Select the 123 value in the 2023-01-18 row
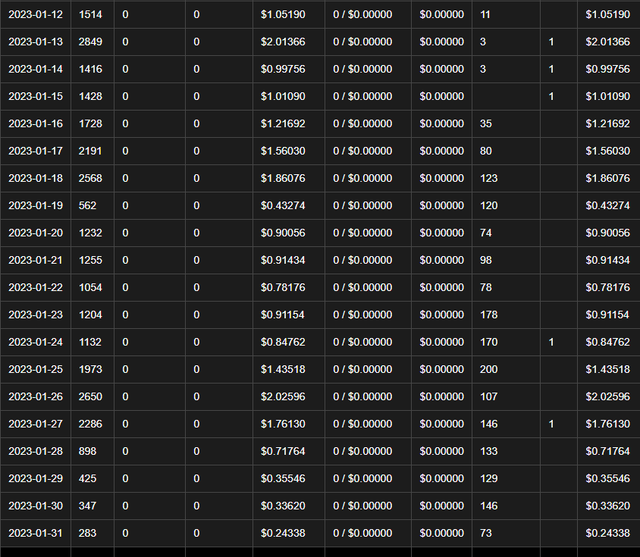 point(489,179)
